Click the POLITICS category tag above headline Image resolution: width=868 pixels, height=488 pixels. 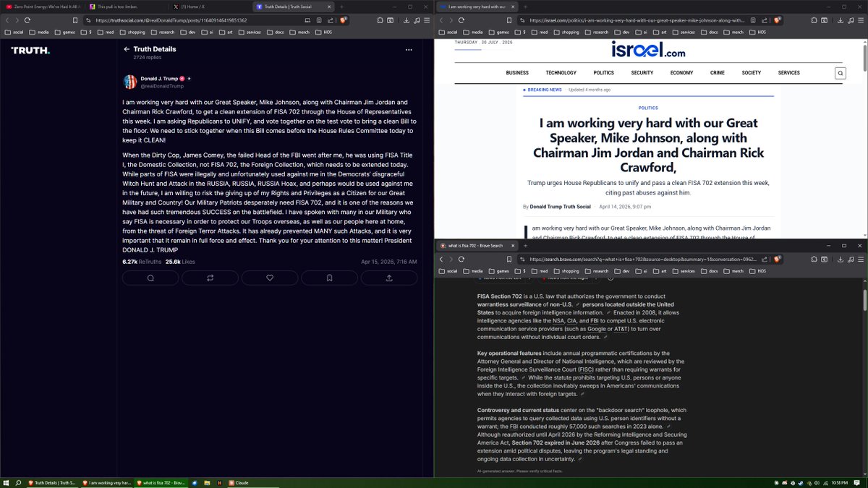[648, 108]
